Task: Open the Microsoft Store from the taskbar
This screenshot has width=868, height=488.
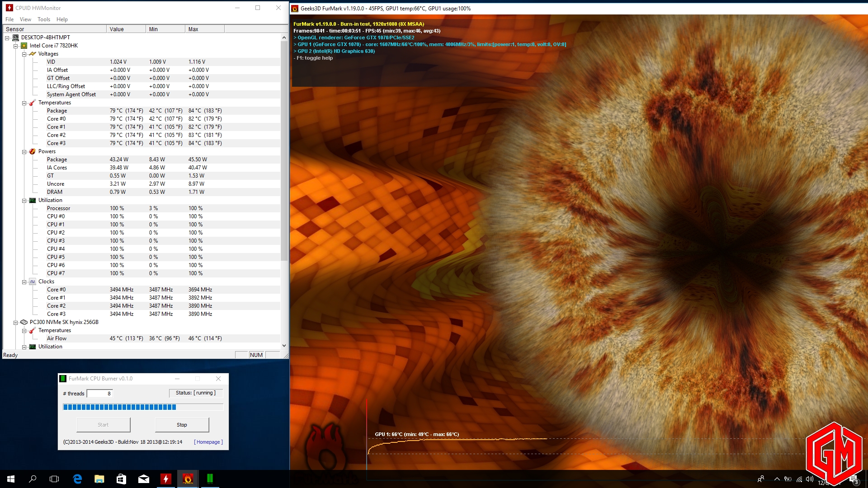Action: (x=121, y=479)
